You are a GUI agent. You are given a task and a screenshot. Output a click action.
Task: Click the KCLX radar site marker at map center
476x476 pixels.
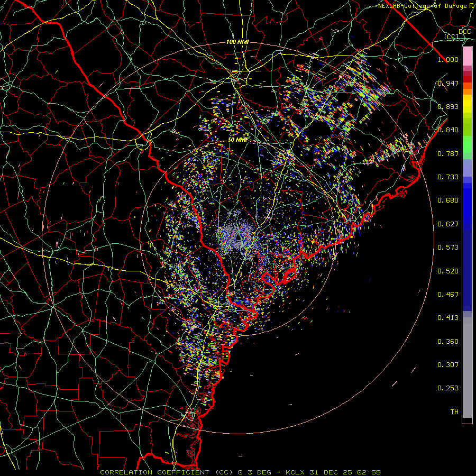(239, 237)
